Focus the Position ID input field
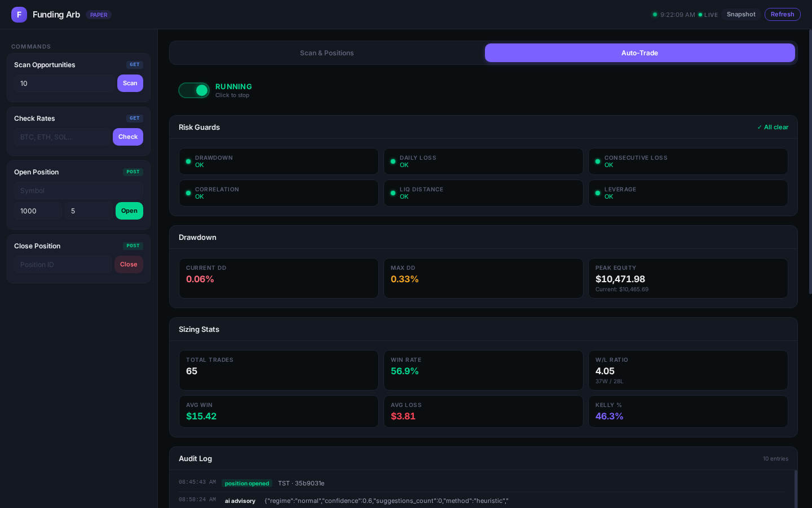 coord(63,265)
